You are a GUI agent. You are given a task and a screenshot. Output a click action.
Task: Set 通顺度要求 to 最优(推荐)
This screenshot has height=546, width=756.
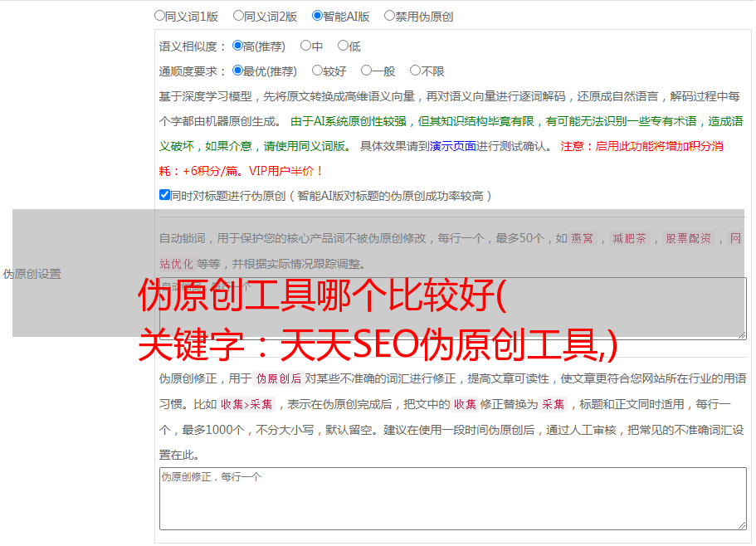237,71
